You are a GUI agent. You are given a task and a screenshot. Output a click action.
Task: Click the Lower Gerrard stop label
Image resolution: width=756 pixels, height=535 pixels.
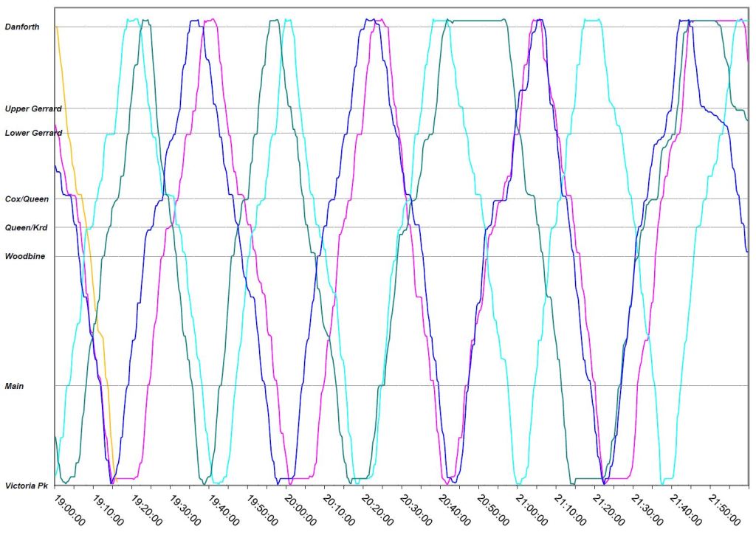[x=33, y=134]
